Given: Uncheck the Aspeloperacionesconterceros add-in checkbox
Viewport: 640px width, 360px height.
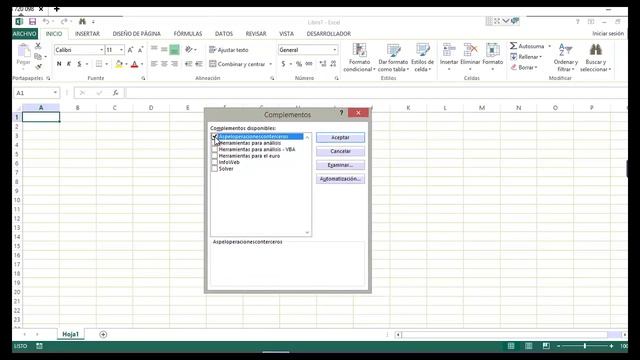Looking at the screenshot, I should click(214, 136).
